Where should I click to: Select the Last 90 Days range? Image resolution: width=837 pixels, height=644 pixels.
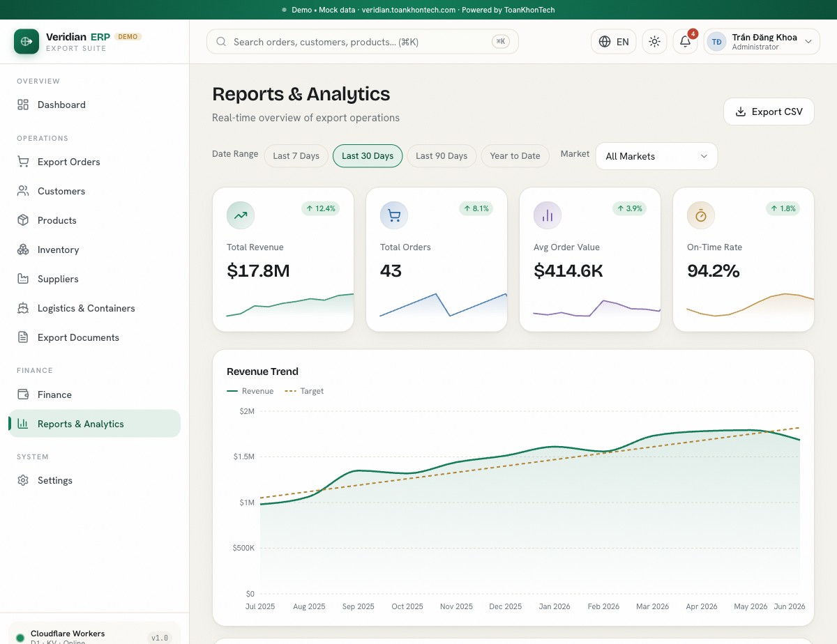pyautogui.click(x=442, y=156)
